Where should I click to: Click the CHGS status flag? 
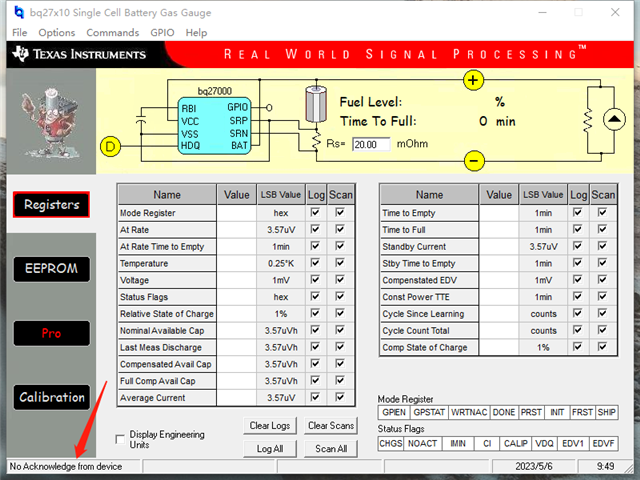391,443
